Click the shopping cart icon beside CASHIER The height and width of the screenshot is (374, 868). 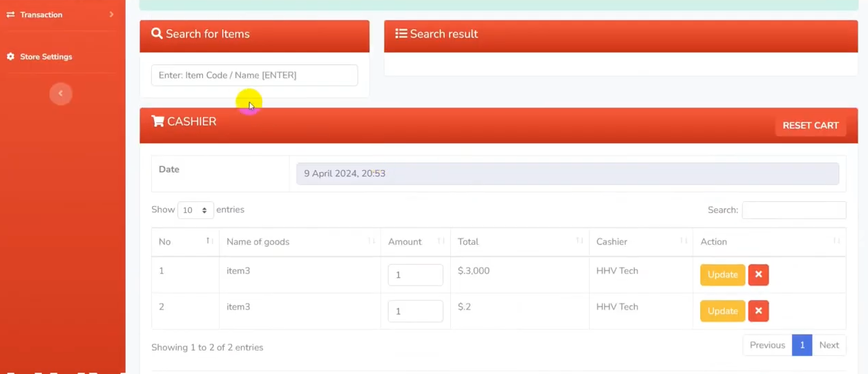coord(157,122)
